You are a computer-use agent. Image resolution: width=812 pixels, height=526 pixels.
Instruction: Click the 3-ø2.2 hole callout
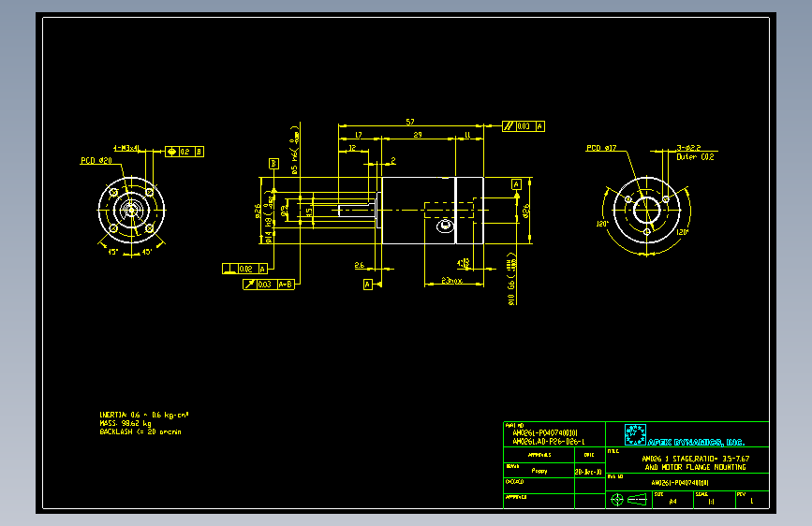click(688, 148)
